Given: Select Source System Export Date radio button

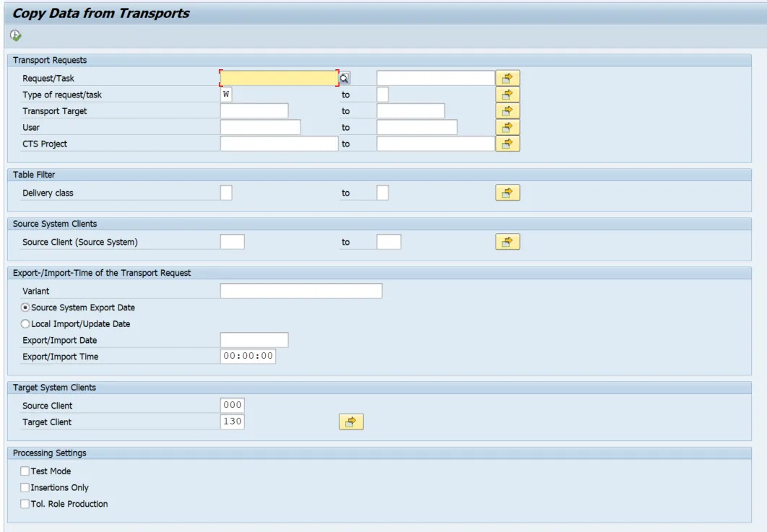Looking at the screenshot, I should [26, 308].
